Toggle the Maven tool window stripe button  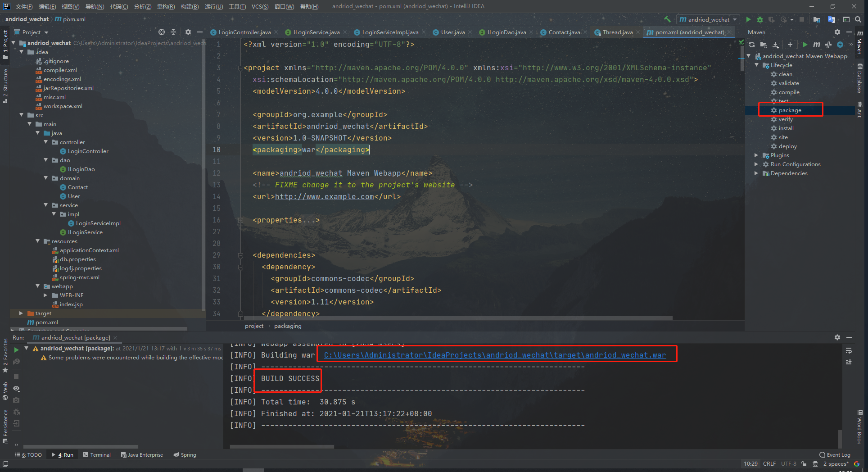point(860,42)
